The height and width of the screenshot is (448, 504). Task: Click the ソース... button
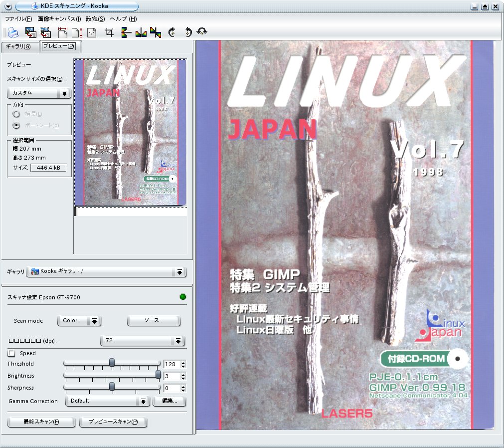(154, 321)
